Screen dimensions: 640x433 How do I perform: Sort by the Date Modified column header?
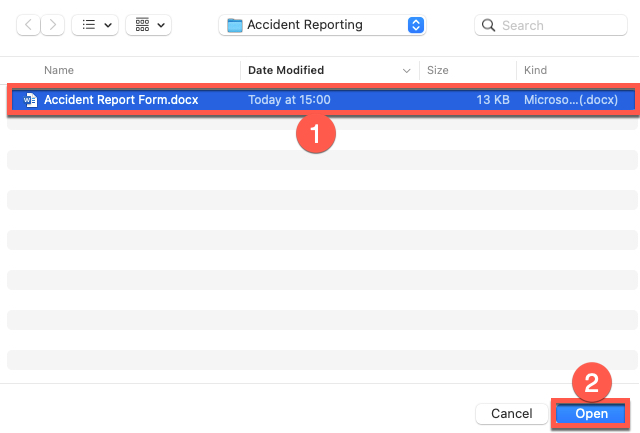(x=286, y=71)
